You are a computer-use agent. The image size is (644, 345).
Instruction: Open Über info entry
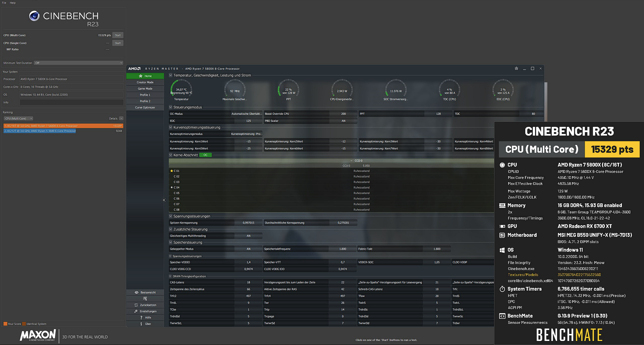point(141,324)
